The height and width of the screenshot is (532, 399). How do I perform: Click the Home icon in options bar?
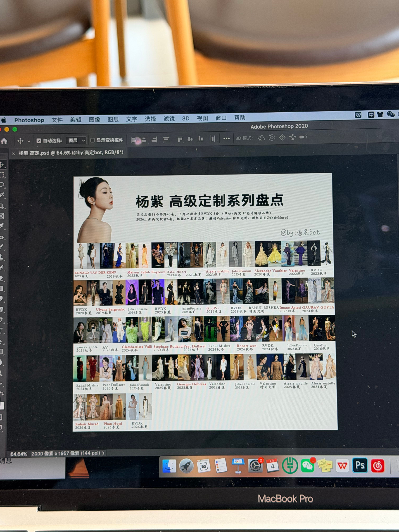click(x=4, y=141)
